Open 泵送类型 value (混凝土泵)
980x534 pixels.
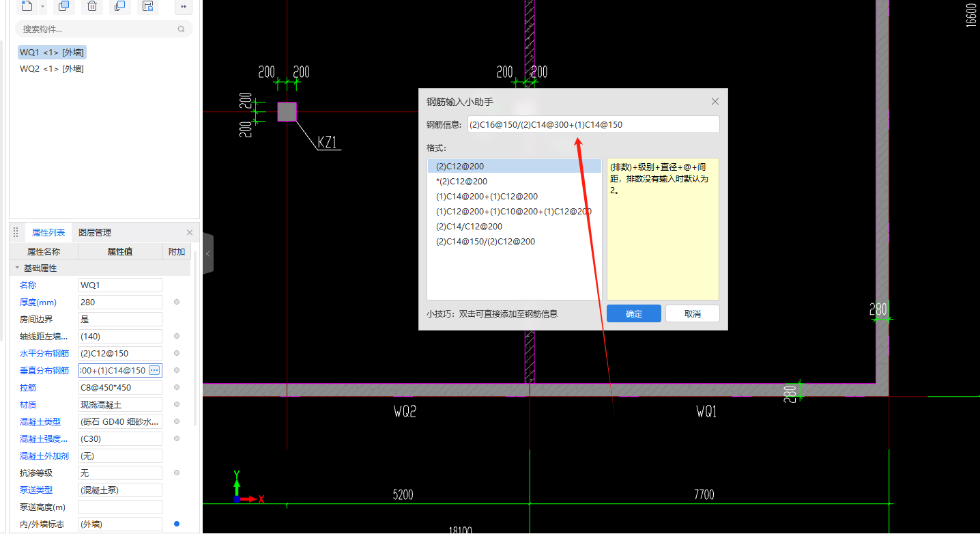point(120,490)
